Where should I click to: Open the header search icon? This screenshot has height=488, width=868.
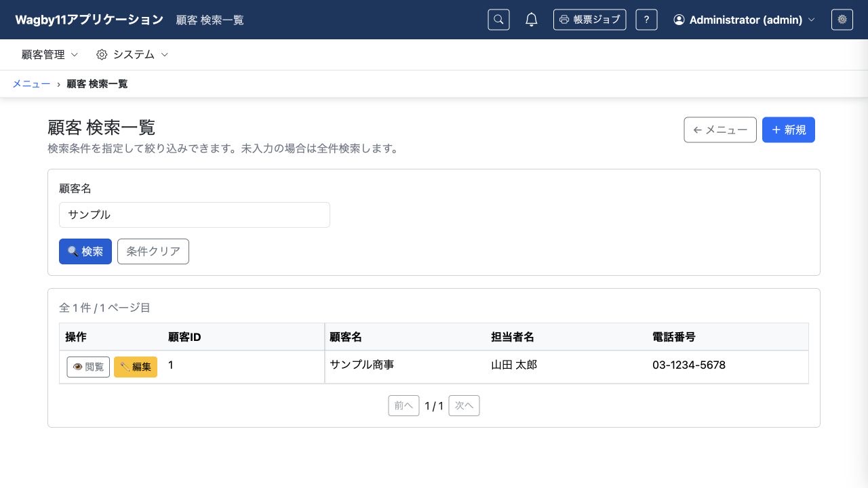pyautogui.click(x=498, y=20)
